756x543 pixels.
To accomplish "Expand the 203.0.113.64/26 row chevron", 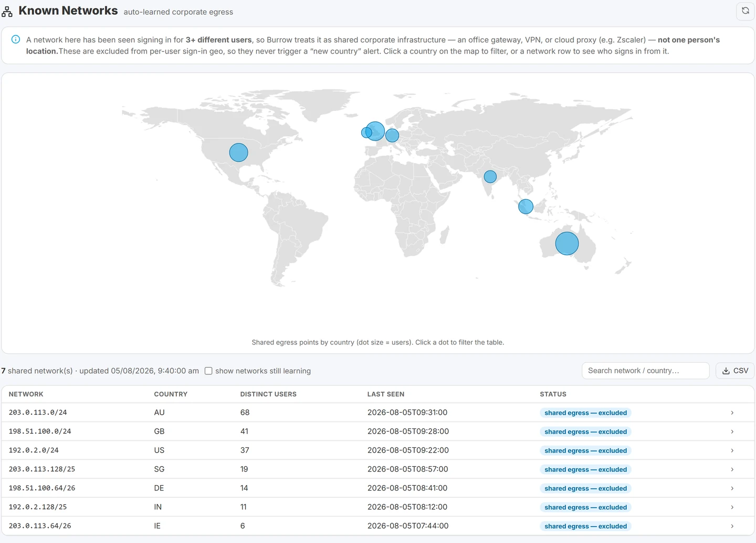I will click(x=732, y=526).
